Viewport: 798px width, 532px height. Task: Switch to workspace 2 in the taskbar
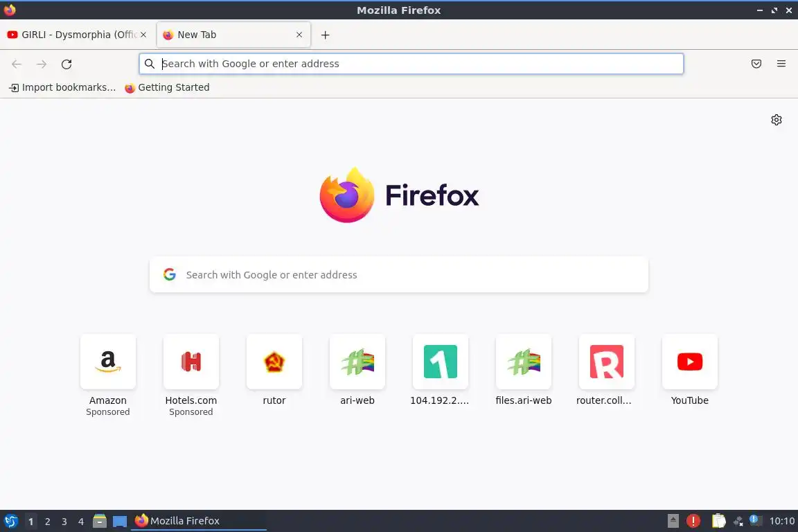[47, 522]
